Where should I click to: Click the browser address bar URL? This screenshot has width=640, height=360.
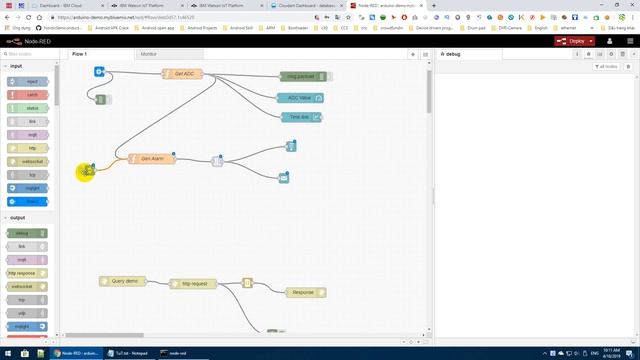pyautogui.click(x=126, y=18)
